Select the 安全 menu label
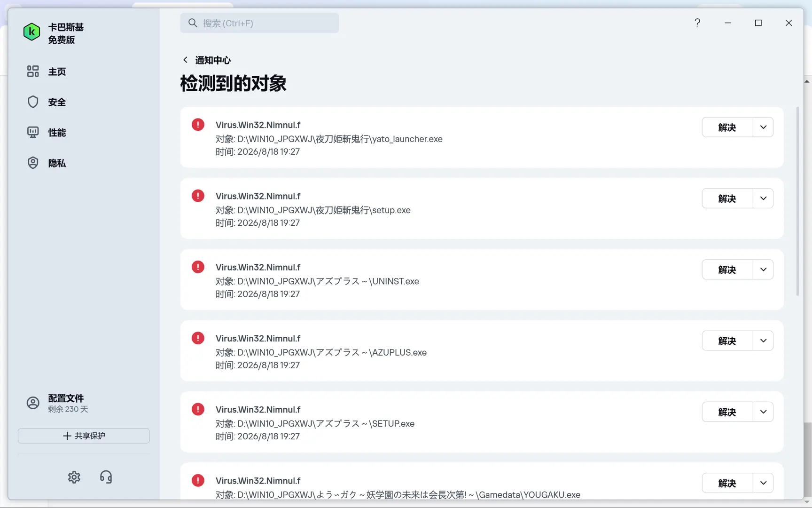This screenshot has width=812, height=508. [57, 103]
